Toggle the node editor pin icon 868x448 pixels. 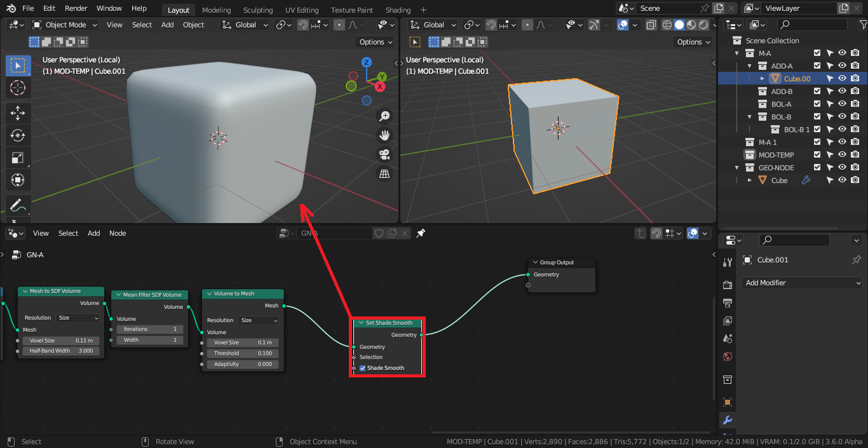click(421, 233)
